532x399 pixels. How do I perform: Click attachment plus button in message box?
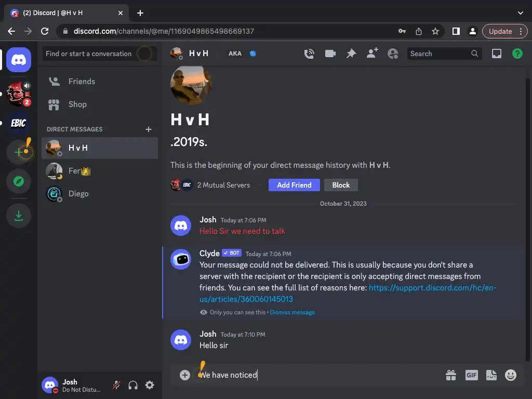pos(184,375)
